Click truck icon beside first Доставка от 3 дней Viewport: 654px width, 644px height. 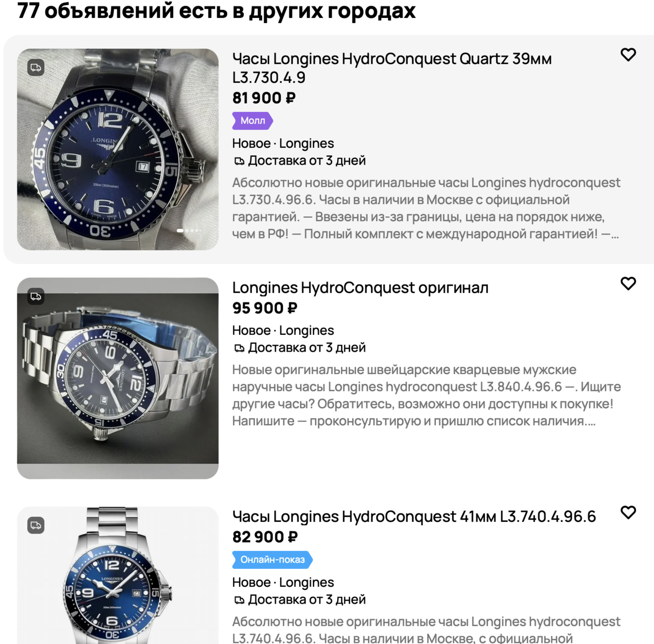tap(239, 161)
